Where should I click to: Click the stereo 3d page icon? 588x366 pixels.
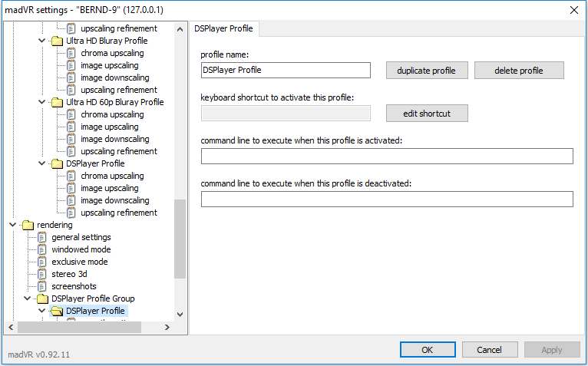coord(42,275)
